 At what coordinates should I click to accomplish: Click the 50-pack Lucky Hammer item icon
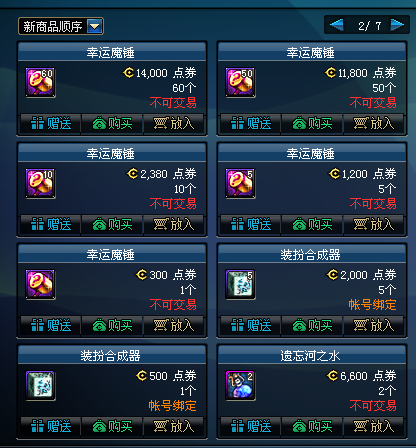(240, 83)
